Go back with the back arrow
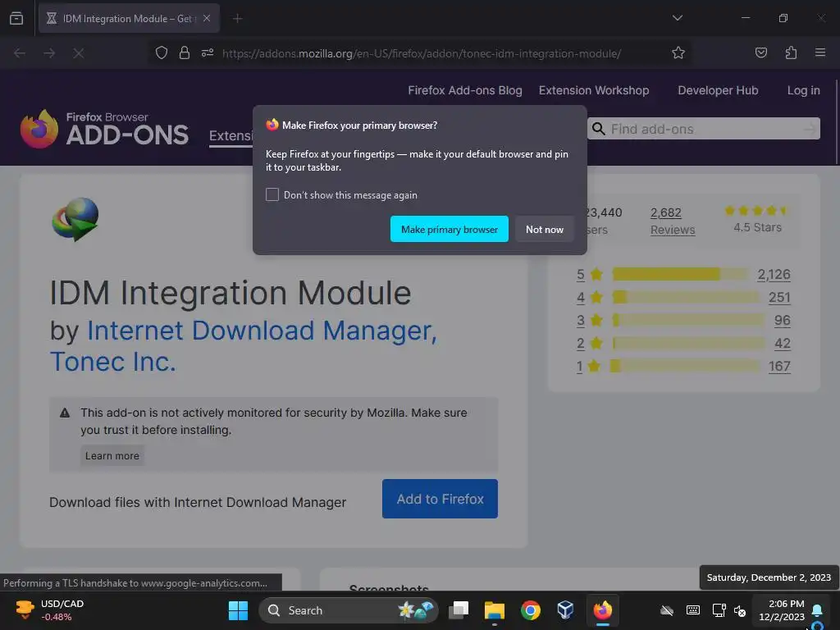Screen dimensions: 840x630 (20, 53)
